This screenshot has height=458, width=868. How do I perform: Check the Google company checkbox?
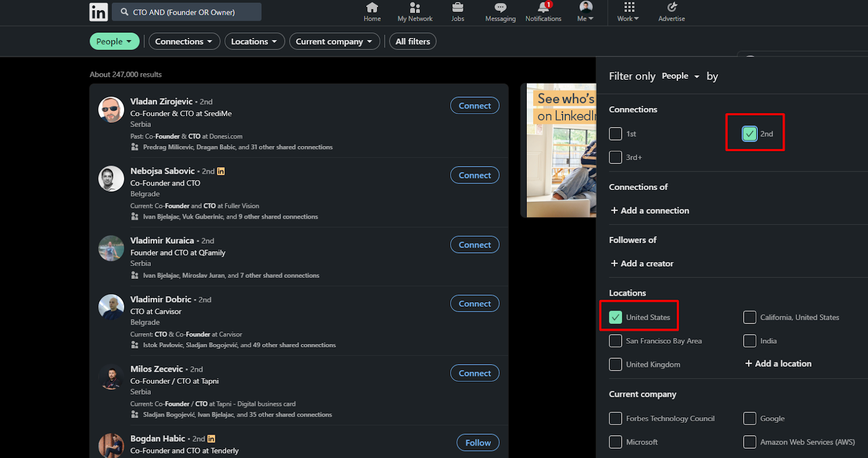pyautogui.click(x=750, y=418)
